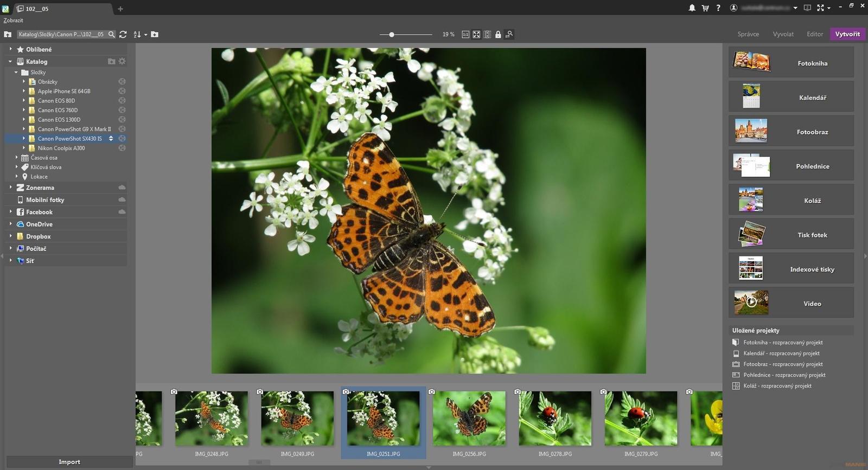Open account dropdown arrow
This screenshot has height=470, width=868.
[x=795, y=8]
